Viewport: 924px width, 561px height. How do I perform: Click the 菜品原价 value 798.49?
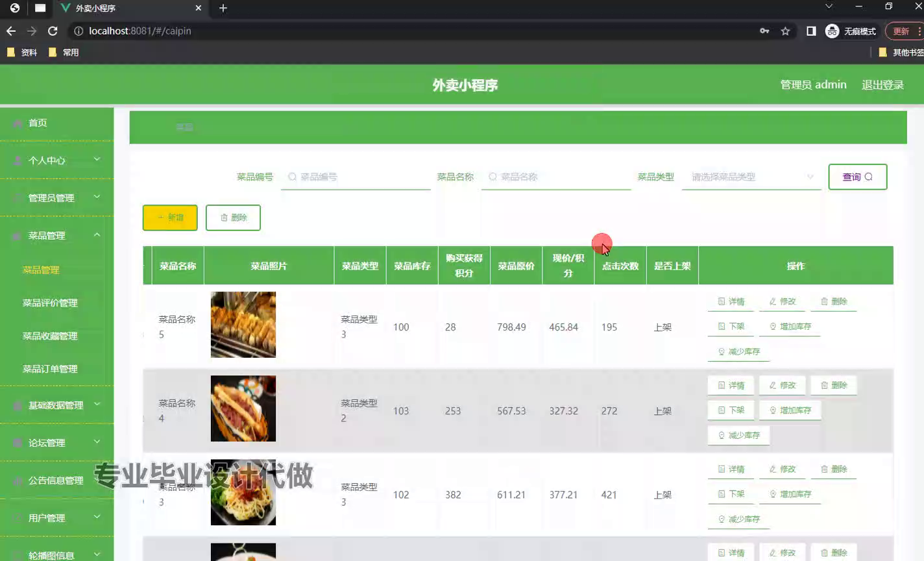point(511,327)
